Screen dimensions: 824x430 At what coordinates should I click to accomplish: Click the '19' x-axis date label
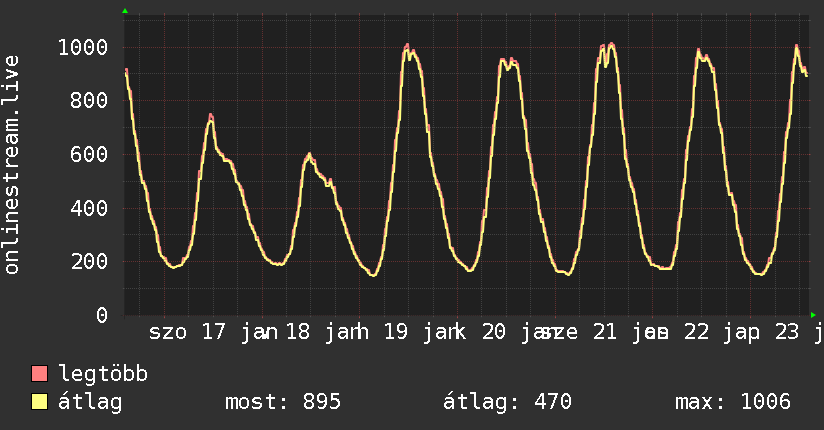click(x=396, y=332)
